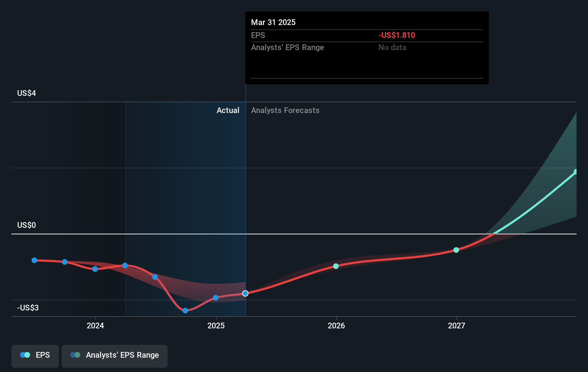Click the No data value in tooltip
Image resolution: width=588 pixels, height=372 pixels.
pos(392,47)
